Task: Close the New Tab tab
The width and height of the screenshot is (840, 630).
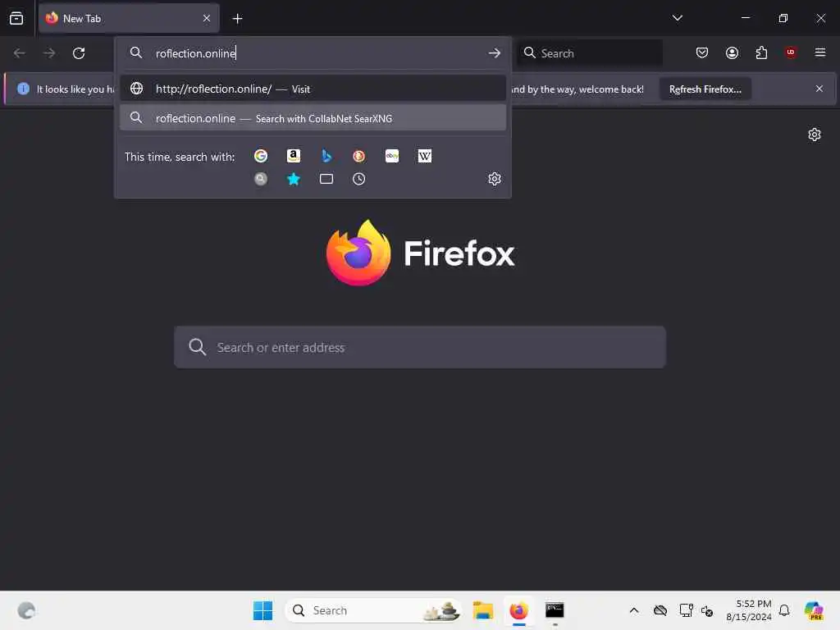Action: coord(206,18)
